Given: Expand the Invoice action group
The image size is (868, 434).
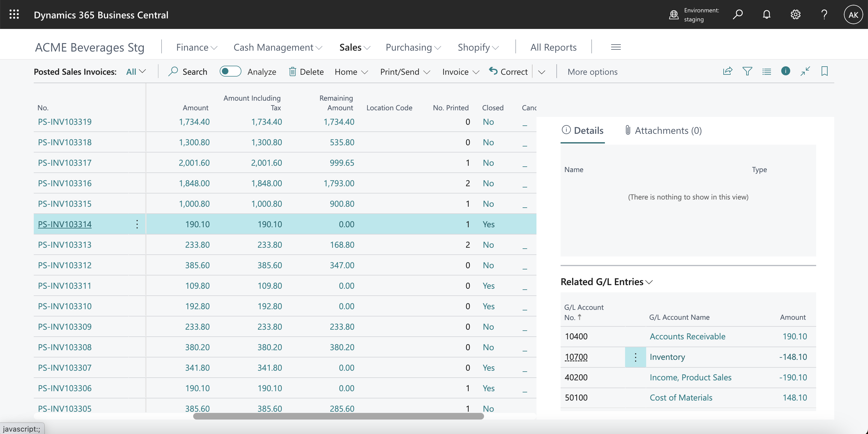Looking at the screenshot, I should point(461,72).
